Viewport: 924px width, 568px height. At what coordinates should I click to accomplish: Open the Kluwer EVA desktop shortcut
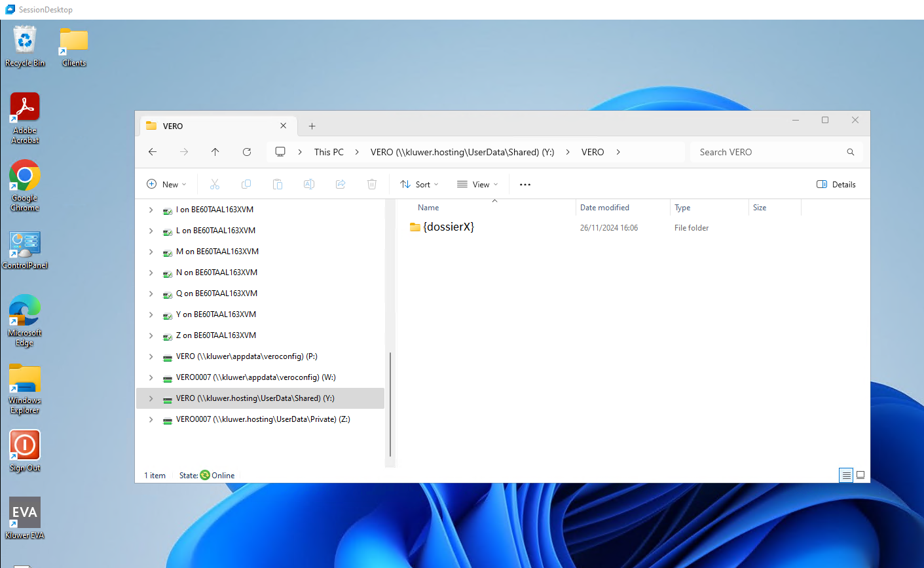24,511
